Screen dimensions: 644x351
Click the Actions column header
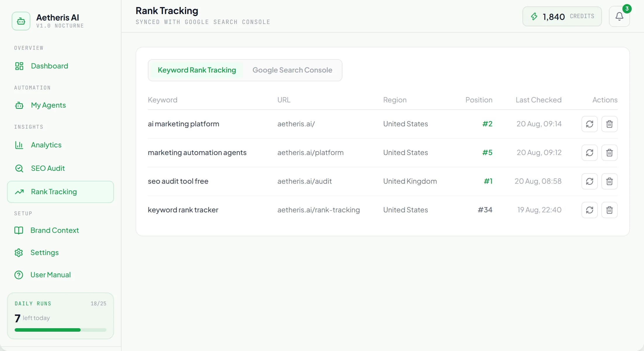coord(605,100)
